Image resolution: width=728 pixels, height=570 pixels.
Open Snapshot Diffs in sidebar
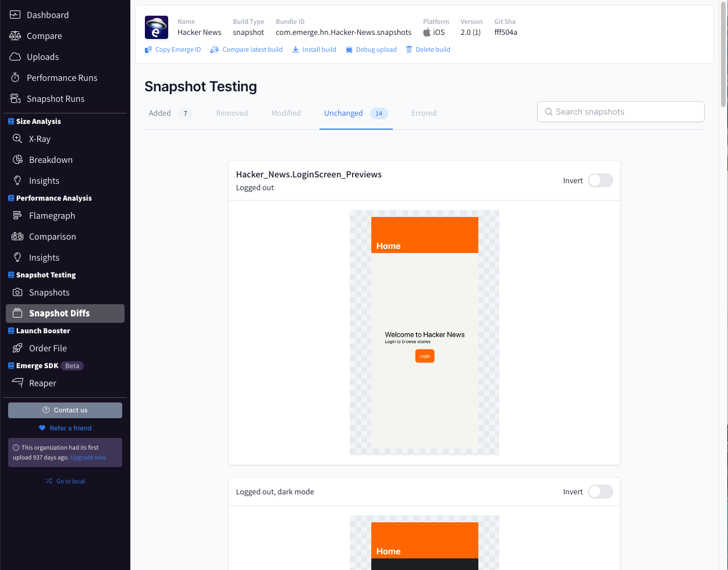[x=65, y=313]
